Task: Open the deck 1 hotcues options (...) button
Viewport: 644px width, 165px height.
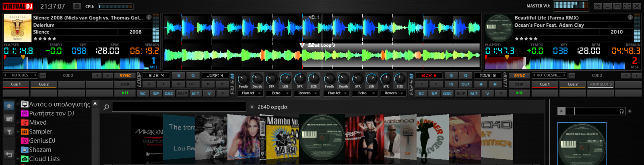Action: (x=43, y=75)
